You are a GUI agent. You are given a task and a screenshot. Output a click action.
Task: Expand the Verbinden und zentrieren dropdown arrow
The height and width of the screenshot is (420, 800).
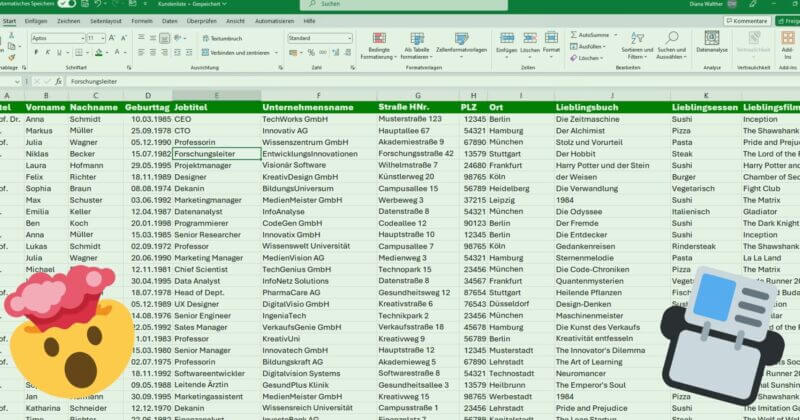[277, 53]
